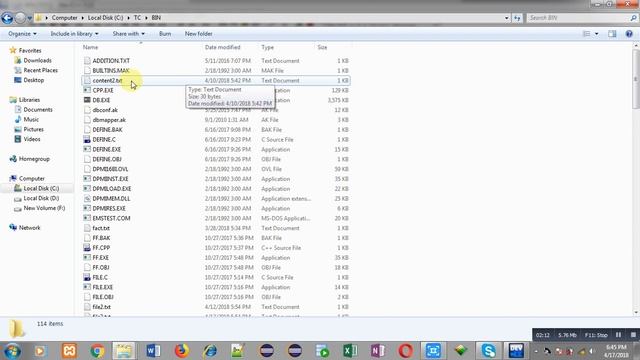640x360 pixels.
Task: Sort by the Size column header
Action: pyautogui.click(x=322, y=47)
